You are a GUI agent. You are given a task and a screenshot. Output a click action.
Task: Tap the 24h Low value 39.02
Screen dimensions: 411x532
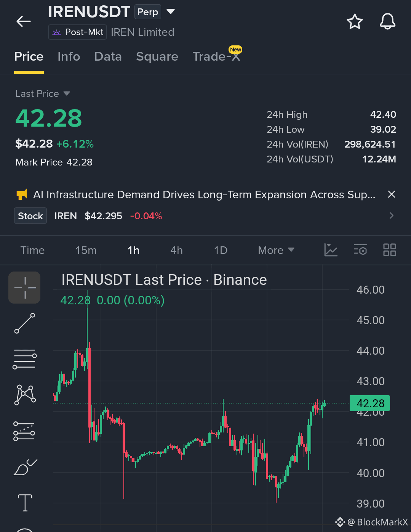point(383,129)
